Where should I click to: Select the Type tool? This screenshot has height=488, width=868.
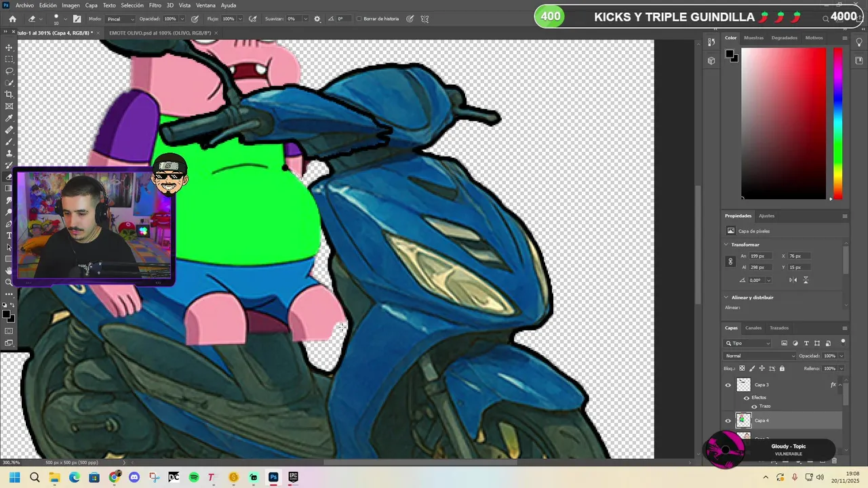point(9,235)
